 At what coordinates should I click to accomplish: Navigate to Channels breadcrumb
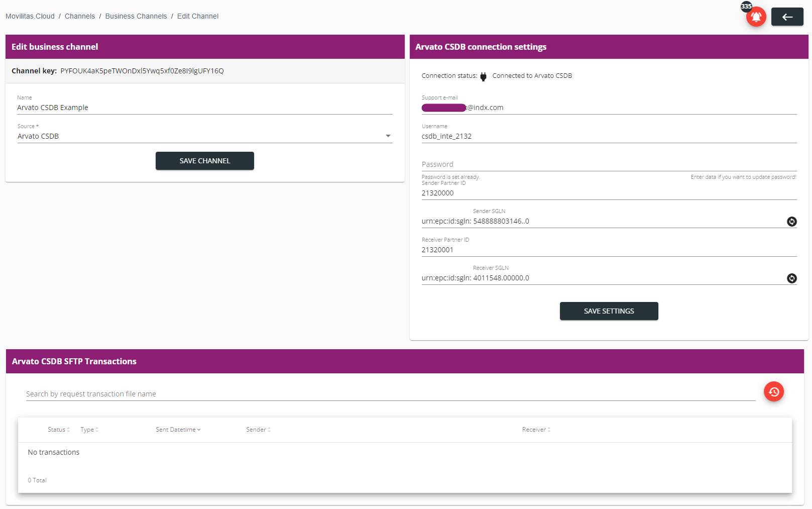tap(80, 16)
